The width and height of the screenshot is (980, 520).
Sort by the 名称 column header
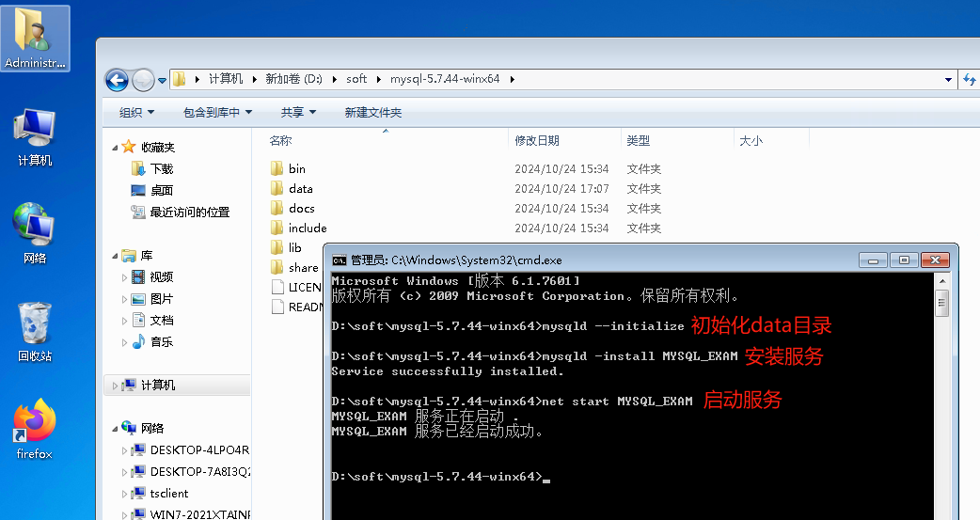click(x=280, y=141)
